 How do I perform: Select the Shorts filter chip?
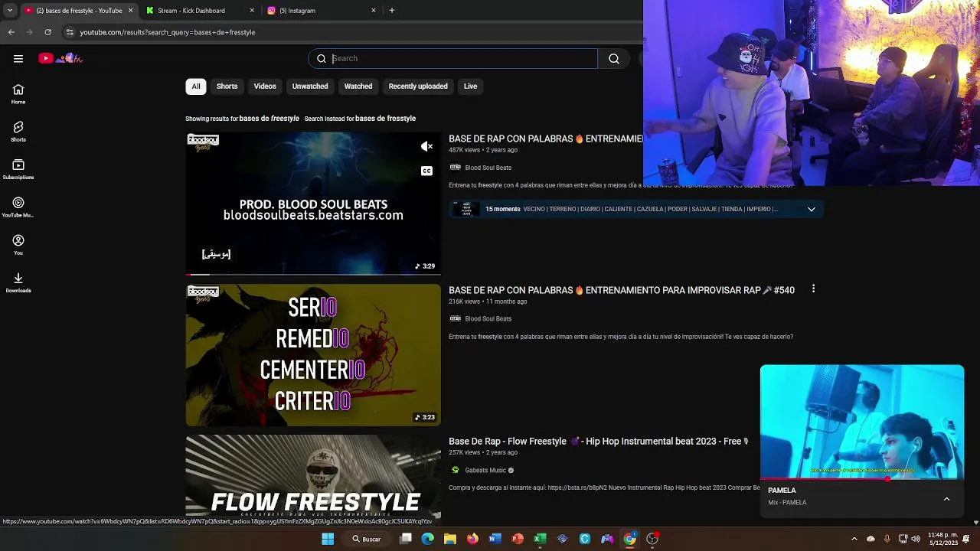[227, 86]
